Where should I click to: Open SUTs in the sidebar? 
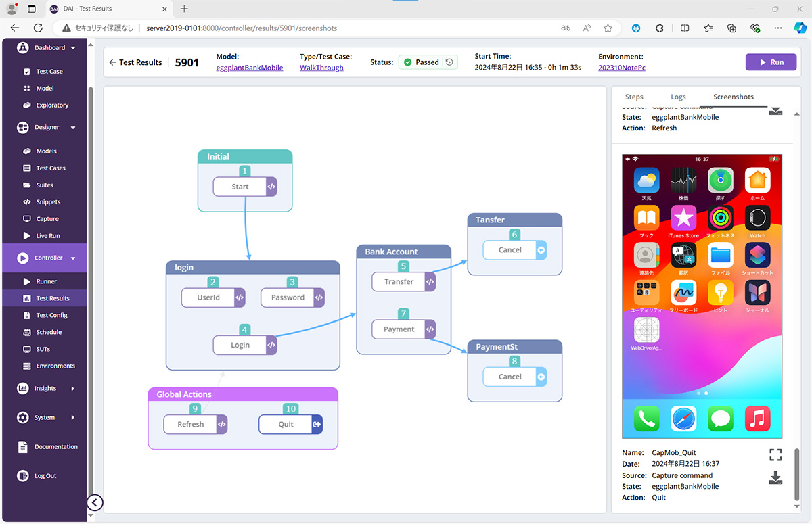[43, 349]
